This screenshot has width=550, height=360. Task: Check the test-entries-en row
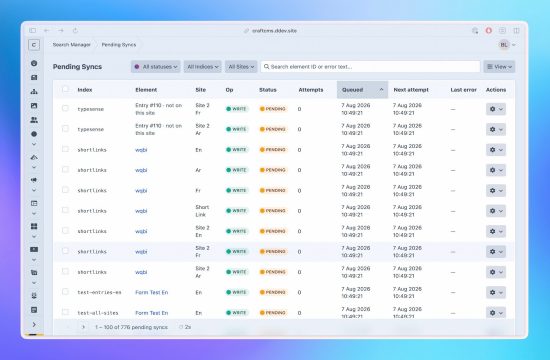click(65, 292)
